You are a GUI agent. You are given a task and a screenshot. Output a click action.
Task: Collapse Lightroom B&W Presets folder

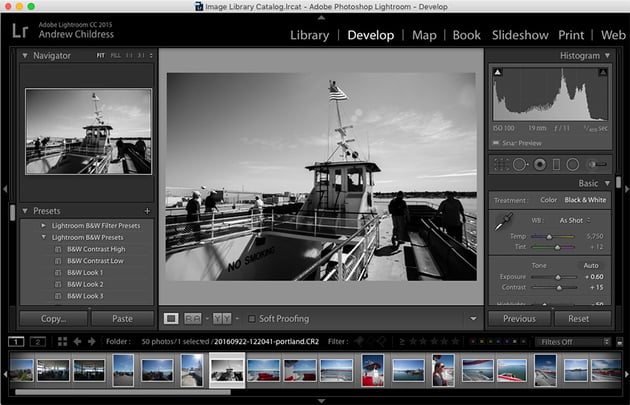pyautogui.click(x=43, y=237)
